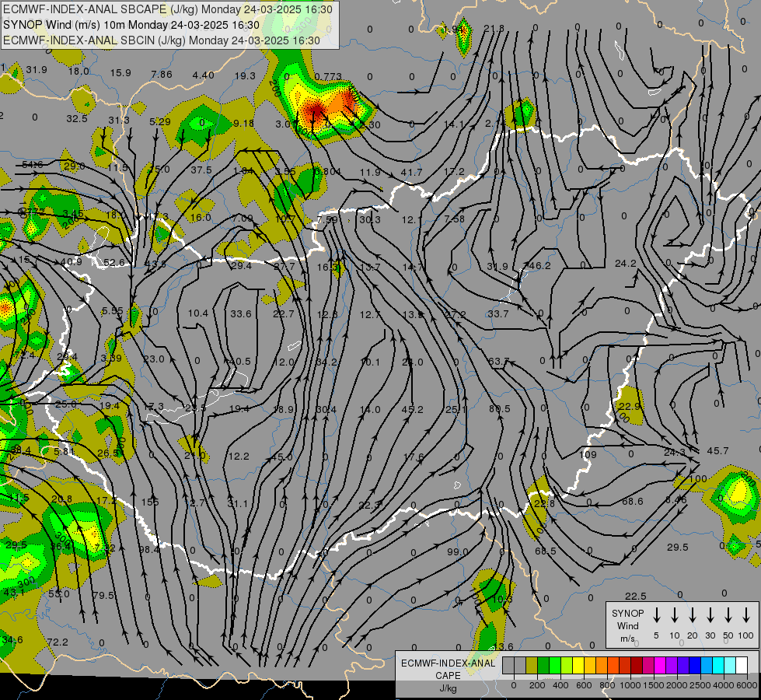Select the bright magenta CAPE legend swatch
The width and height of the screenshot is (761, 700).
(x=660, y=665)
